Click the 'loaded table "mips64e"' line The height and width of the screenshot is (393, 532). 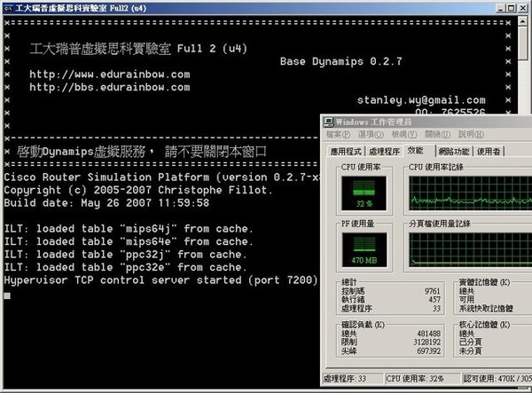coord(129,241)
